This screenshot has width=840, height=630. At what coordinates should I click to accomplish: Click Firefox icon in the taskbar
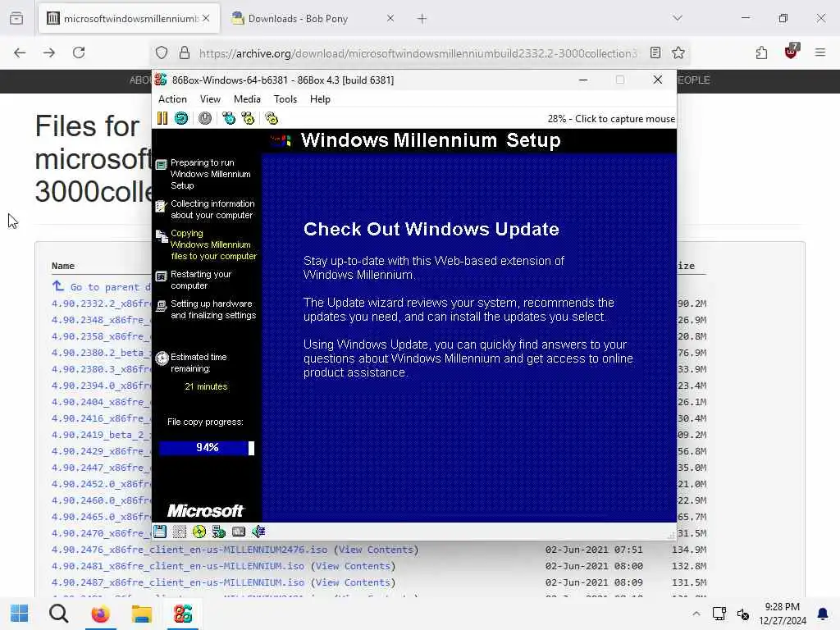pos(100,614)
